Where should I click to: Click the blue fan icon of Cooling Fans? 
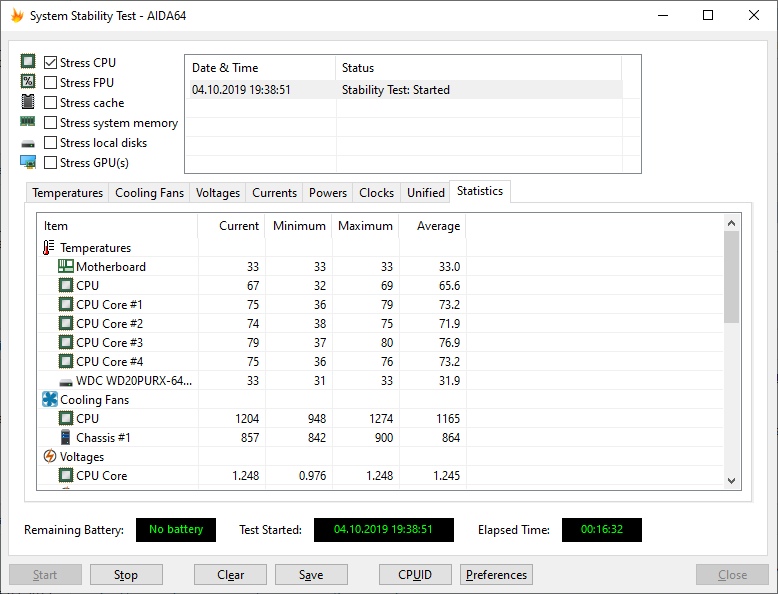pos(50,399)
